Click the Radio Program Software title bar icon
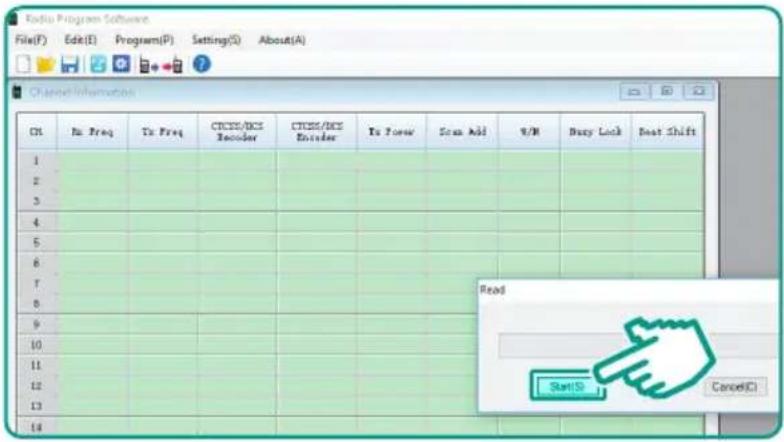The width and height of the screenshot is (784, 442). pos(14,19)
